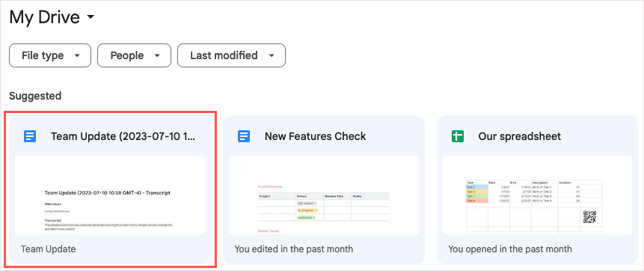Screen dimensions: 644x271
Task: Open the People filter dropdown
Action: tap(134, 55)
